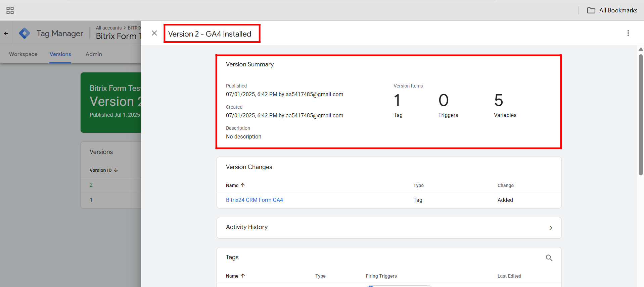Open the All Bookmarks folder

(x=612, y=10)
